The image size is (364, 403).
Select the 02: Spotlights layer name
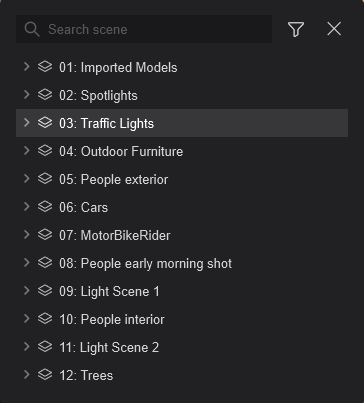(x=98, y=96)
